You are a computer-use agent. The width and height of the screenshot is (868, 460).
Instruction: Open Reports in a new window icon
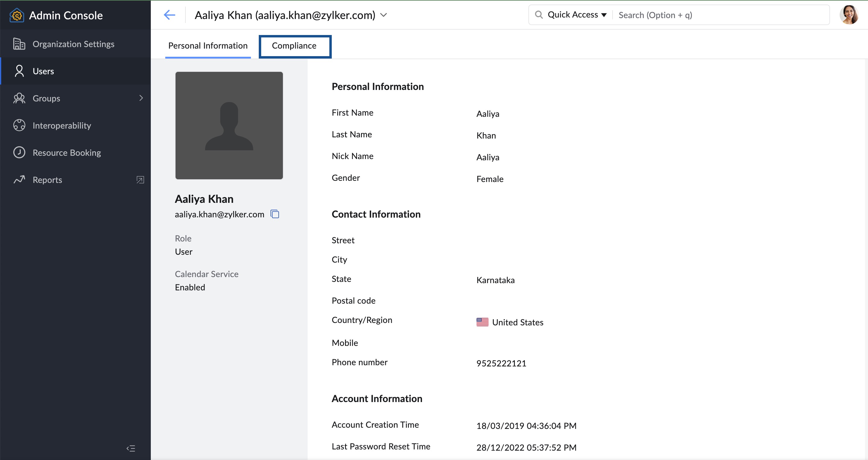pyautogui.click(x=140, y=180)
